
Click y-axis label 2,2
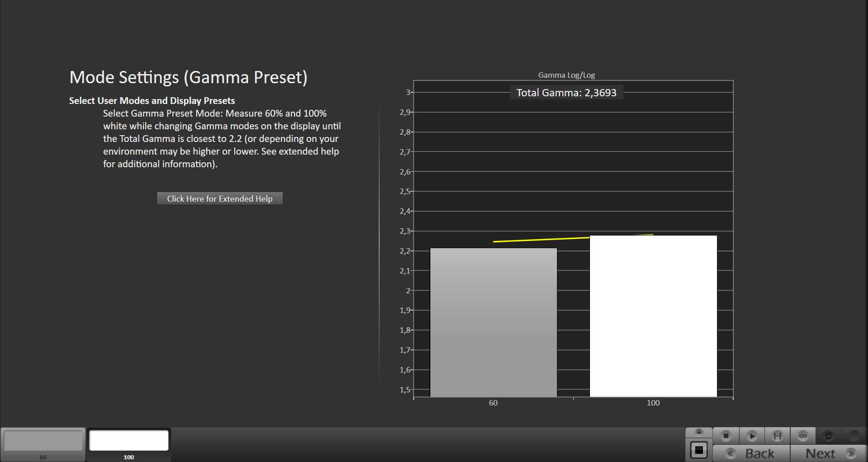click(x=405, y=251)
